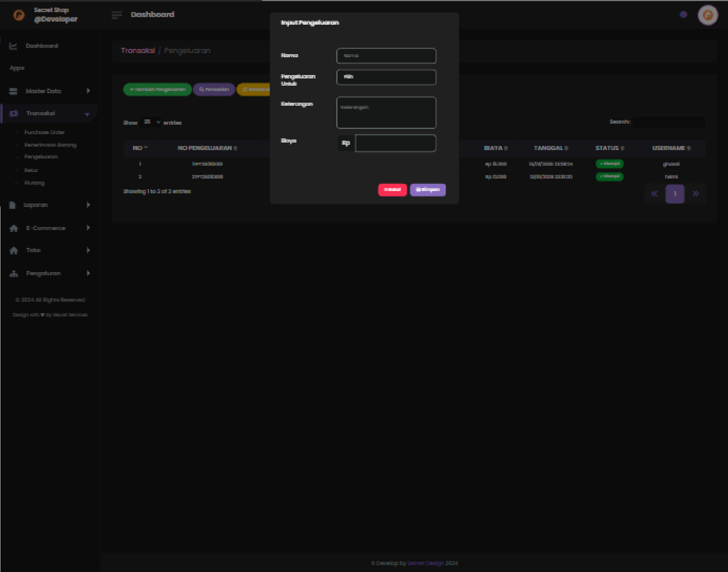Click the E-Commerce home icon
Viewport: 728px width, 572px height.
point(14,228)
